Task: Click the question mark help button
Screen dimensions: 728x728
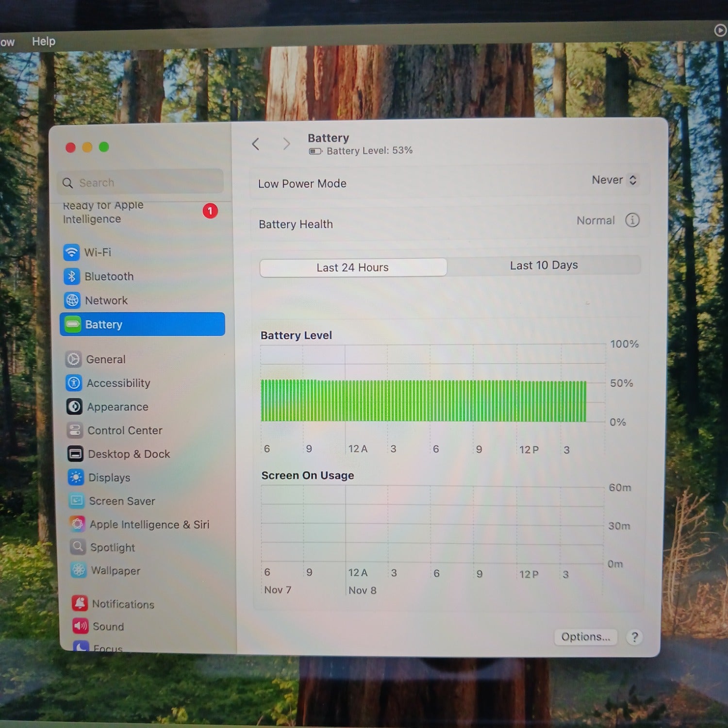Action: click(634, 637)
